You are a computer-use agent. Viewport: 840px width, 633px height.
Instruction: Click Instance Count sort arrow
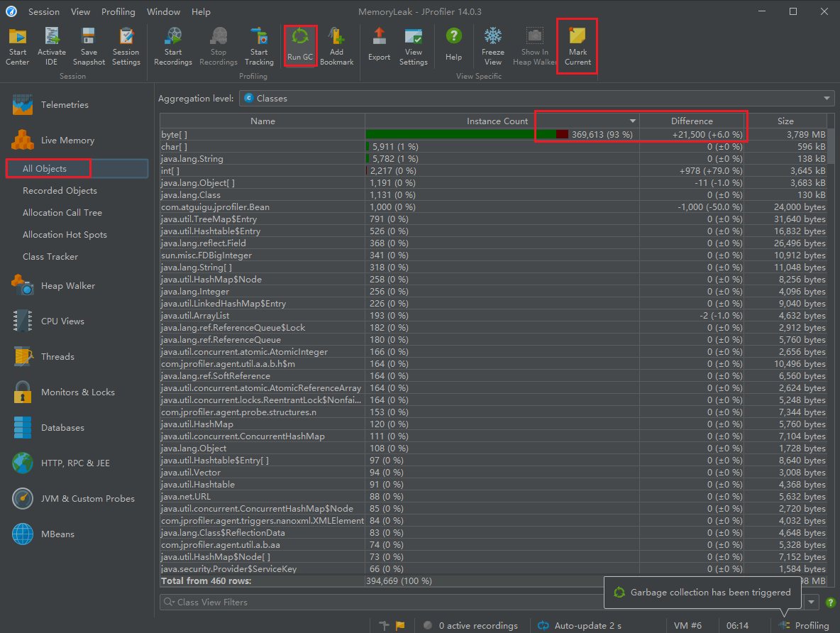click(633, 121)
